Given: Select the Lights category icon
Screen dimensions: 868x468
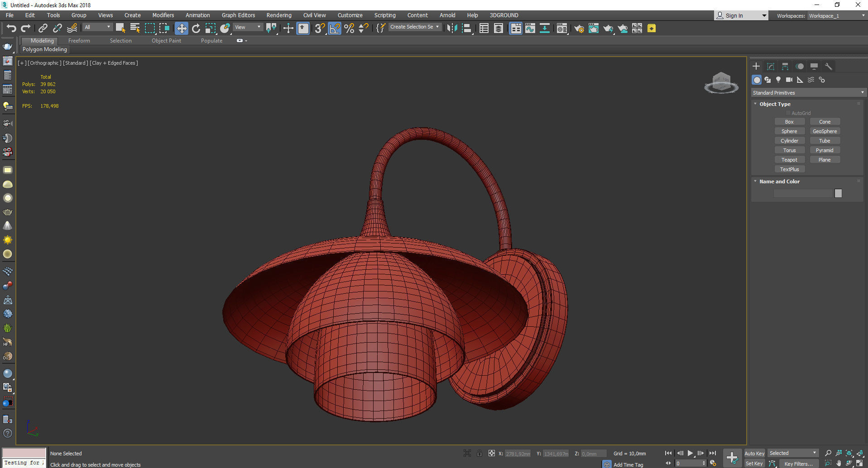Looking at the screenshot, I should [778, 80].
